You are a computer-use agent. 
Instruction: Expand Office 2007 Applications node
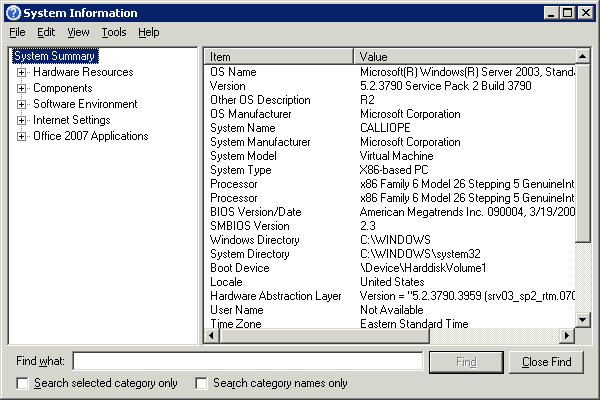(x=21, y=136)
